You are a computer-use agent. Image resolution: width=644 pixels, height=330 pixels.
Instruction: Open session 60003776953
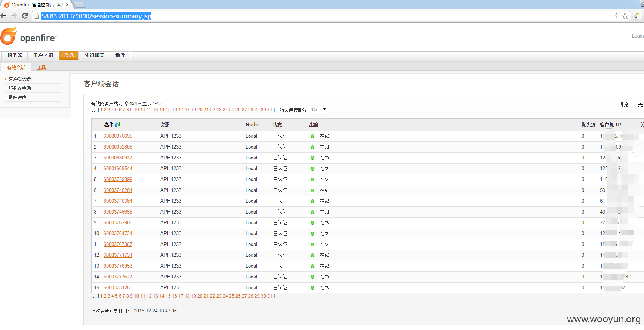click(118, 266)
